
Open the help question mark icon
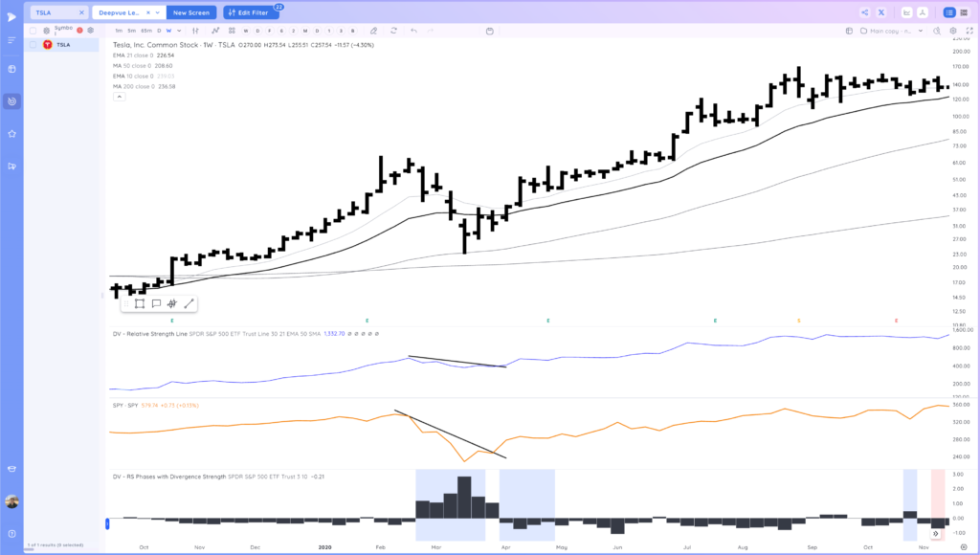[x=11, y=534]
